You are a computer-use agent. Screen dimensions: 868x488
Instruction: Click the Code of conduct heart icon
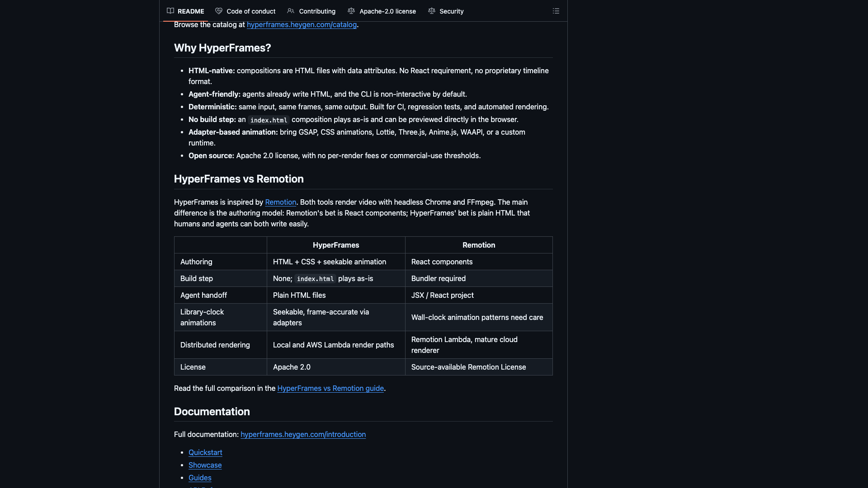tap(219, 11)
